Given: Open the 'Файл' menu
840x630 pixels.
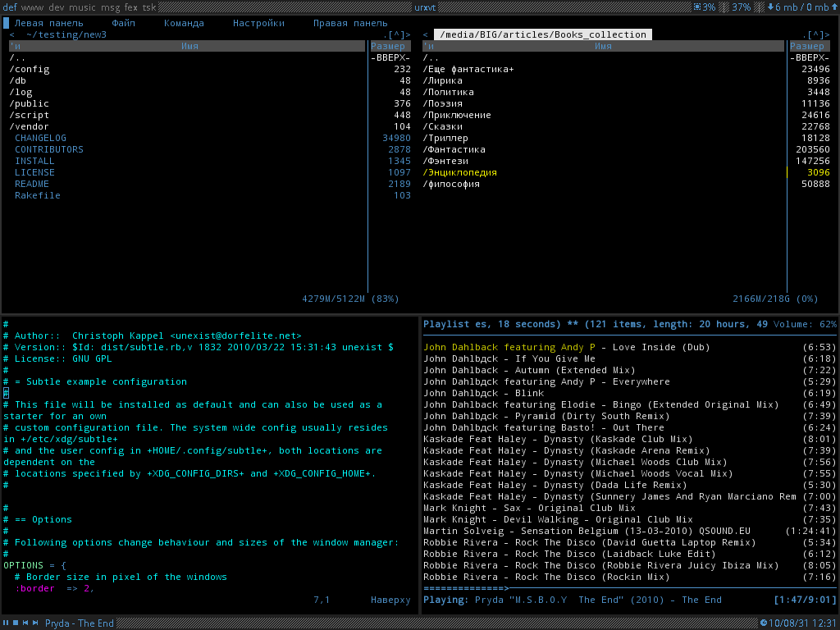Looking at the screenshot, I should tap(124, 23).
